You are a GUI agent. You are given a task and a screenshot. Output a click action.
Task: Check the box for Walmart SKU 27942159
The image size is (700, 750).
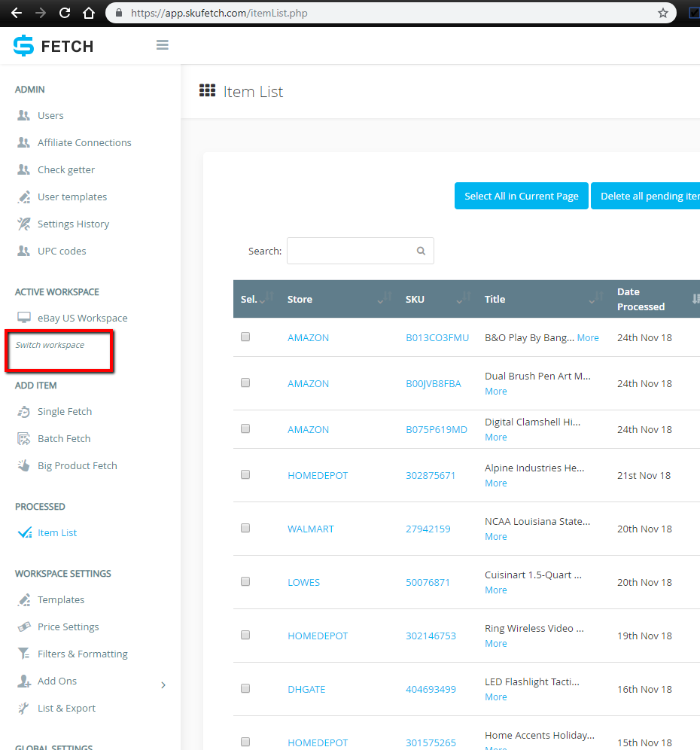[x=245, y=528]
